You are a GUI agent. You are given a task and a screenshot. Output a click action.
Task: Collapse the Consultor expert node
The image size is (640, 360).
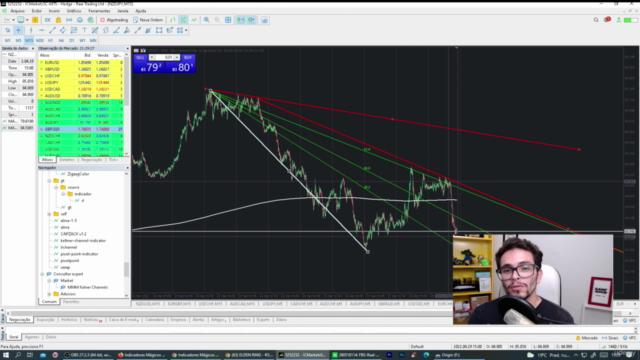(x=42, y=274)
